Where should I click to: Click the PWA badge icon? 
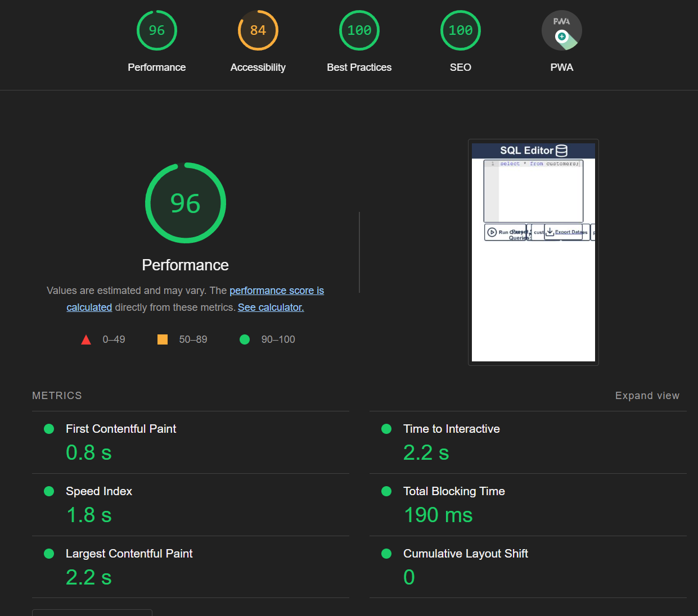pyautogui.click(x=561, y=30)
